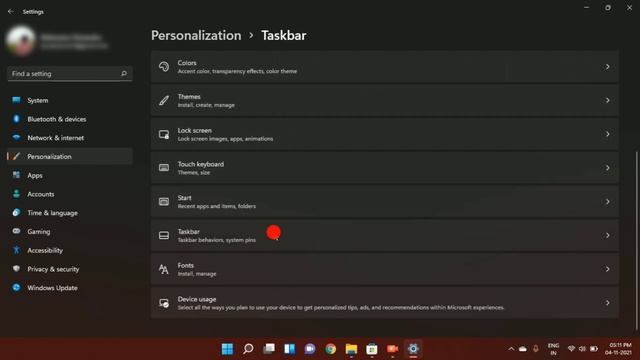This screenshot has width=640, height=360.
Task: Click the 'Lock screen images, apps, animations' text
Action: tap(225, 139)
